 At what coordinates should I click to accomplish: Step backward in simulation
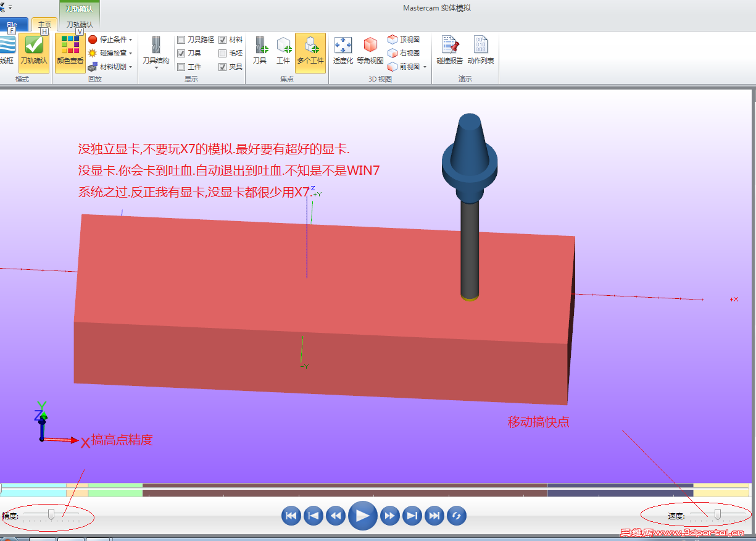point(336,516)
